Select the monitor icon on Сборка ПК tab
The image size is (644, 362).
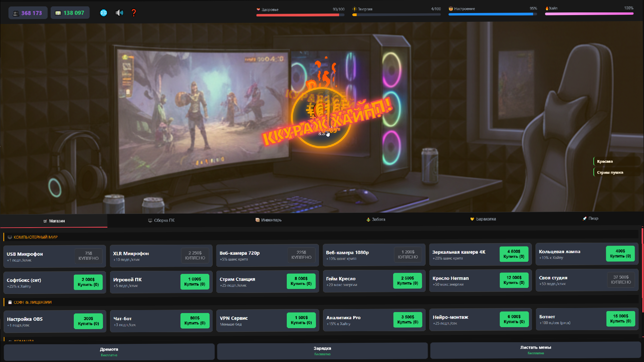pyautogui.click(x=150, y=220)
